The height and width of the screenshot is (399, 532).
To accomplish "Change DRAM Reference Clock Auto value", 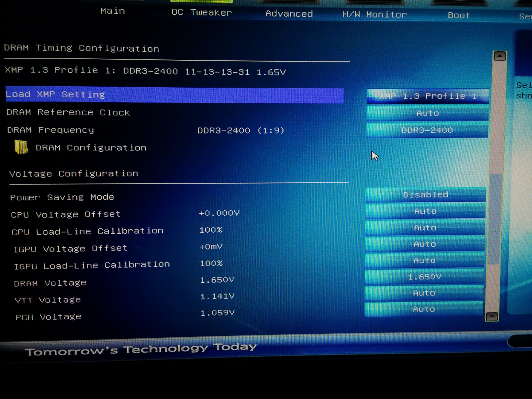I will tap(427, 113).
